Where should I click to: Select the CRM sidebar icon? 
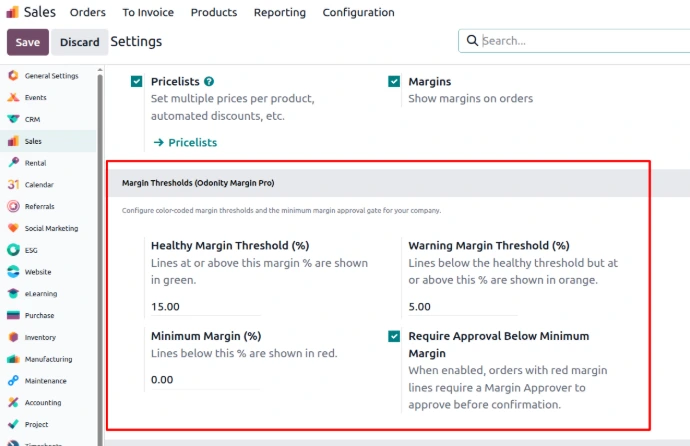coord(13,119)
